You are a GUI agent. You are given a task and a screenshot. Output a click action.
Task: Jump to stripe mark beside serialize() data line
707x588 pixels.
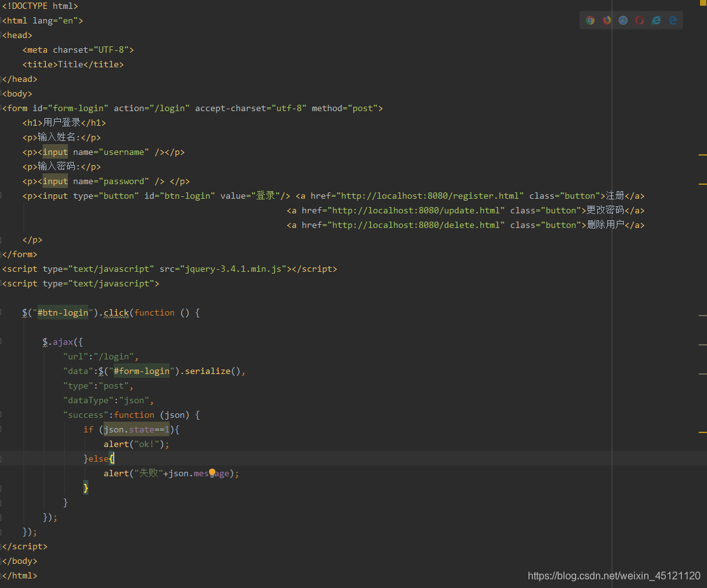pos(703,373)
